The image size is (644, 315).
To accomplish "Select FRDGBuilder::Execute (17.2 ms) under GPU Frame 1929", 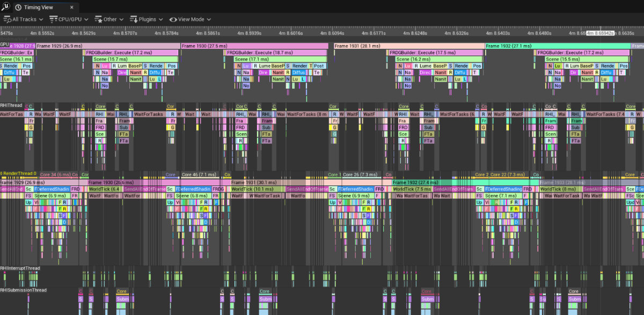I will [131, 53].
